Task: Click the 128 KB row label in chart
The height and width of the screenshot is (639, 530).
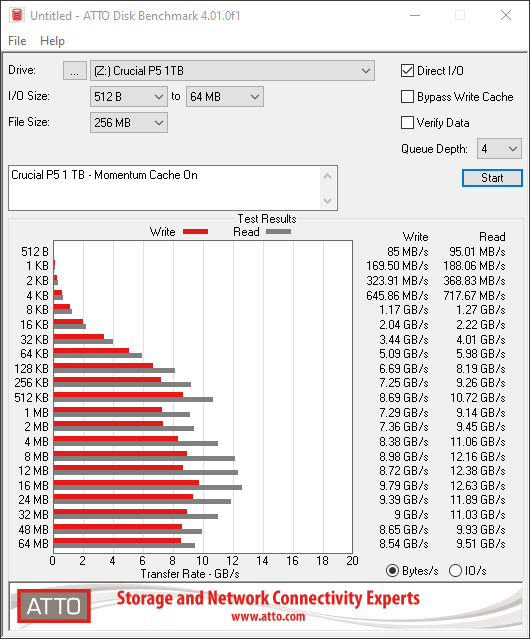Action: tap(31, 368)
